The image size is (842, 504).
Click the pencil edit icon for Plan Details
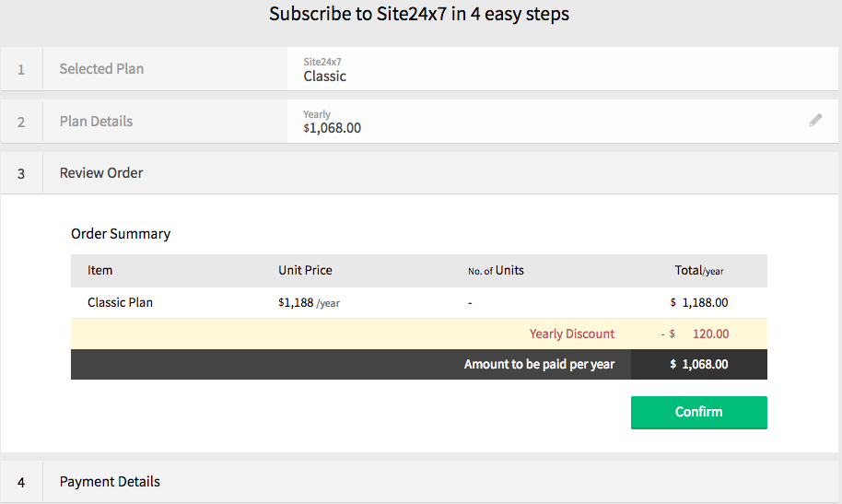(x=815, y=120)
